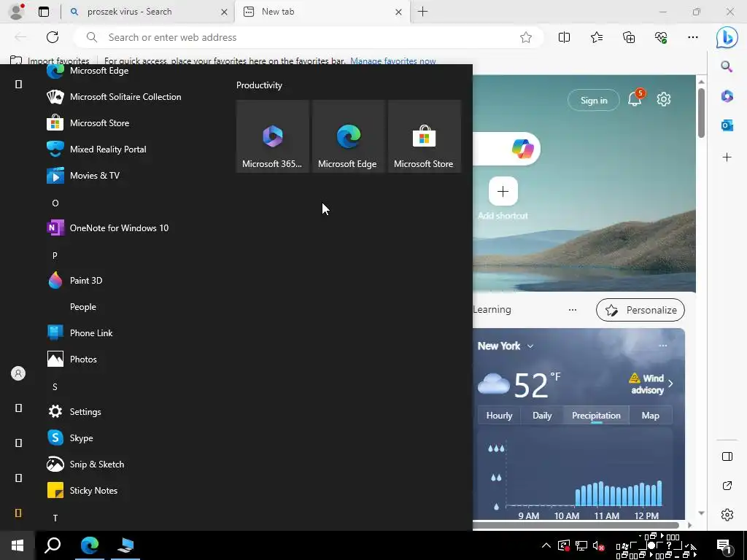Open Browser essentials heart icon
747x560 pixels.
coord(661,37)
